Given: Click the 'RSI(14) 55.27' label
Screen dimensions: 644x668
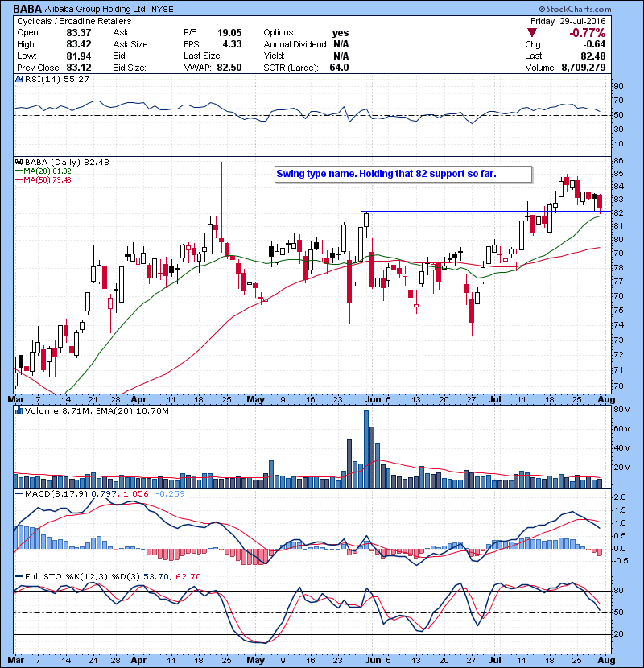Looking at the screenshot, I should [x=56, y=79].
